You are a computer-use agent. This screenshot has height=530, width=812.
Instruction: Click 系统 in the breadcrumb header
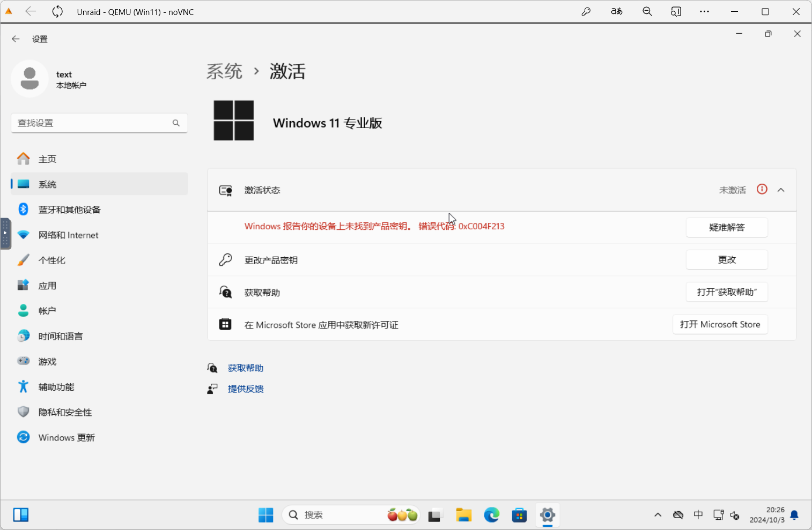[x=225, y=71]
